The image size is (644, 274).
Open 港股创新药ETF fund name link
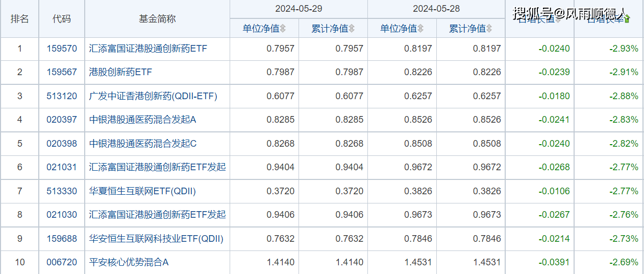[x=121, y=73]
